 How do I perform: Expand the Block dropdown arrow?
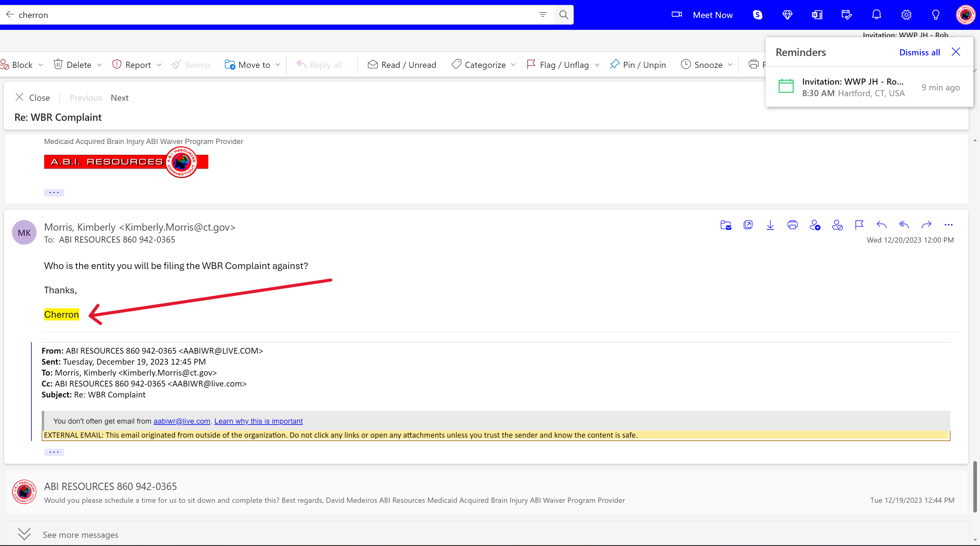[x=41, y=65]
